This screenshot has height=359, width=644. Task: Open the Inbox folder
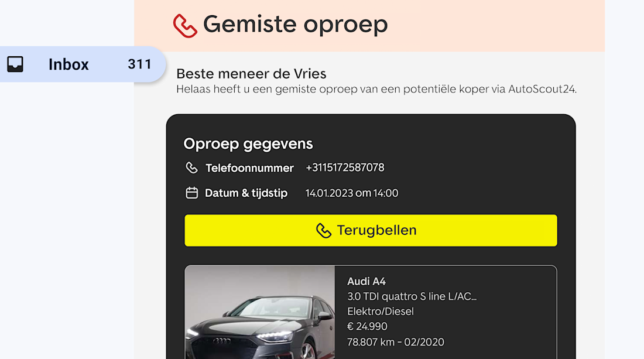(x=68, y=64)
